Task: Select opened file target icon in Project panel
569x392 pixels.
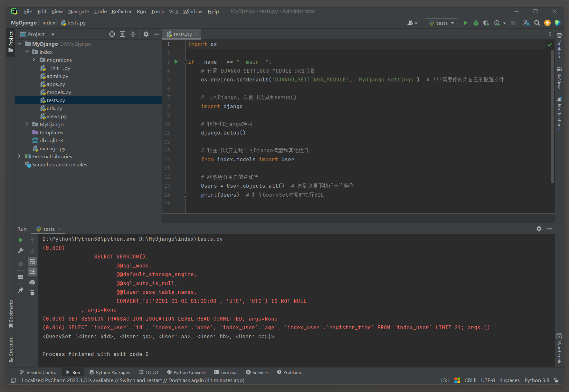Action: pos(112,34)
